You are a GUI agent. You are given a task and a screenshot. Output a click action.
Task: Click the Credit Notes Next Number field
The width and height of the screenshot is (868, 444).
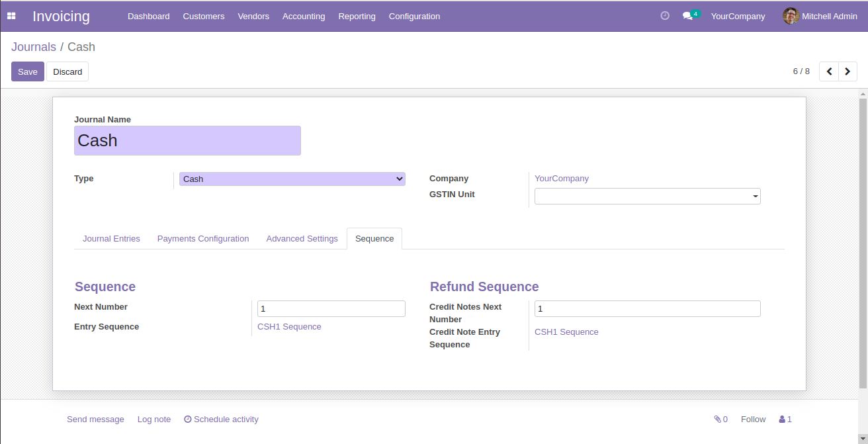pos(648,308)
